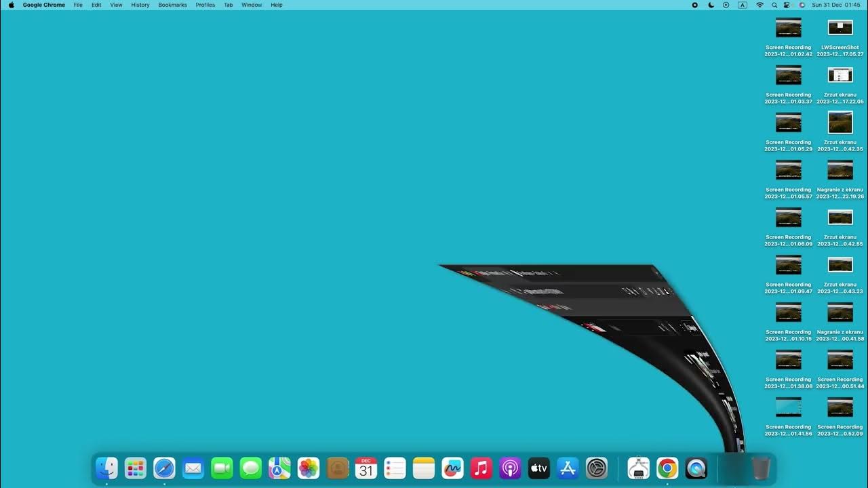Screen dimensions: 868x488
Task: Launch Safari from the dock
Action: (164, 468)
